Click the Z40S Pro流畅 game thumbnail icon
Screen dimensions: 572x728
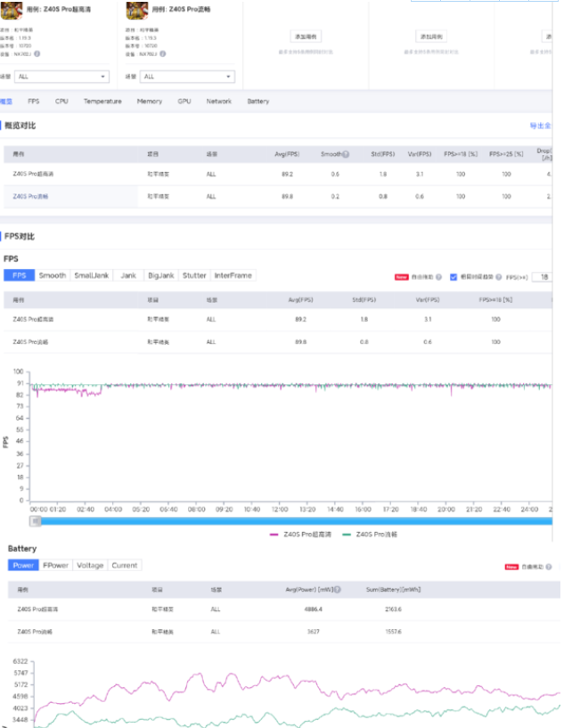136,12
